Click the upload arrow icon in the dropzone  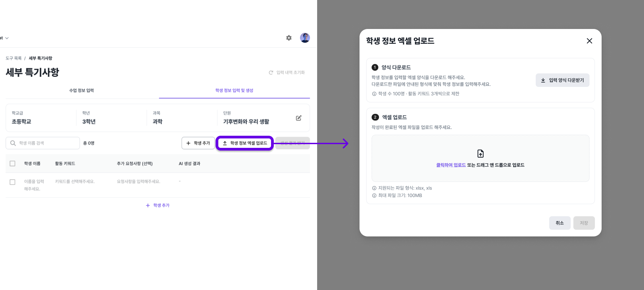pyautogui.click(x=480, y=153)
